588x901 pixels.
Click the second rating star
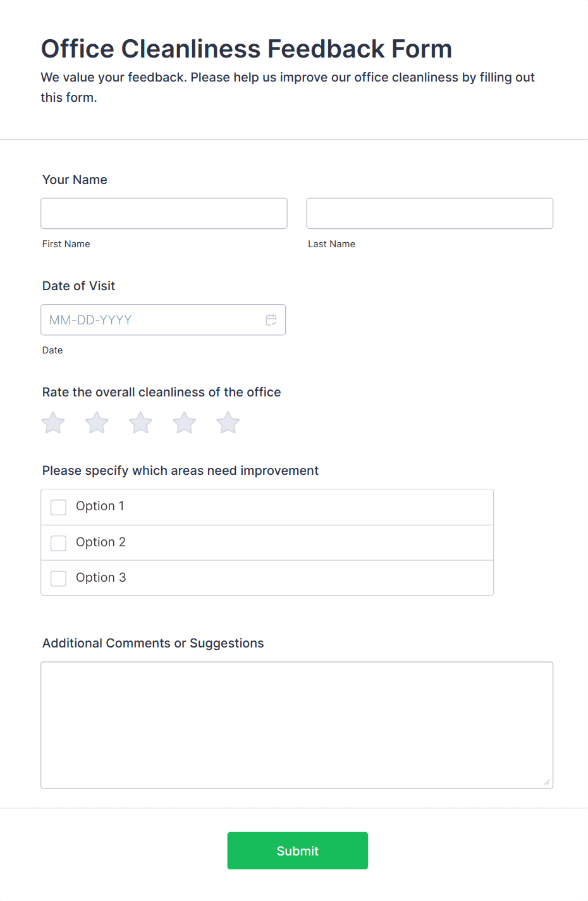point(96,422)
